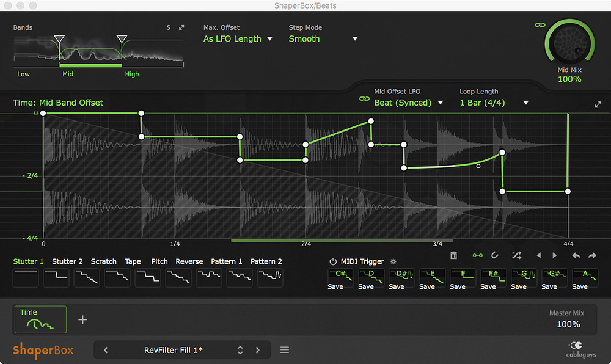Enlarge the wave editor using the expand icon
Screen dimensions: 611x364
598,104
